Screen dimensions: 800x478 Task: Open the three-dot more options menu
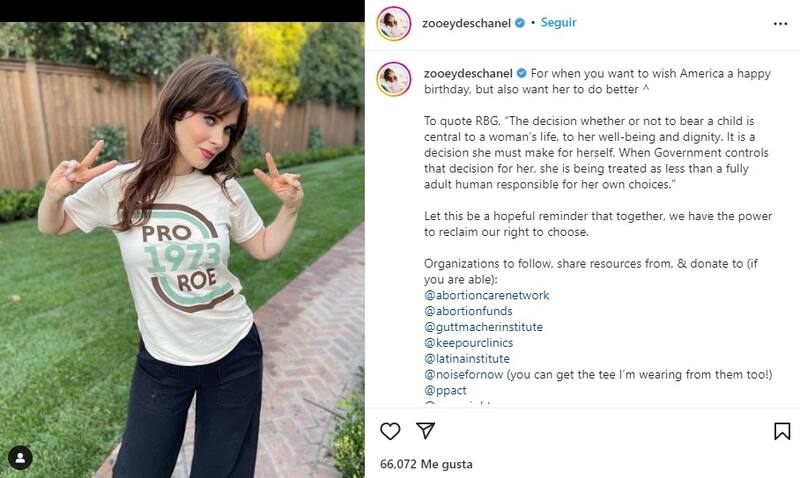coord(781,23)
